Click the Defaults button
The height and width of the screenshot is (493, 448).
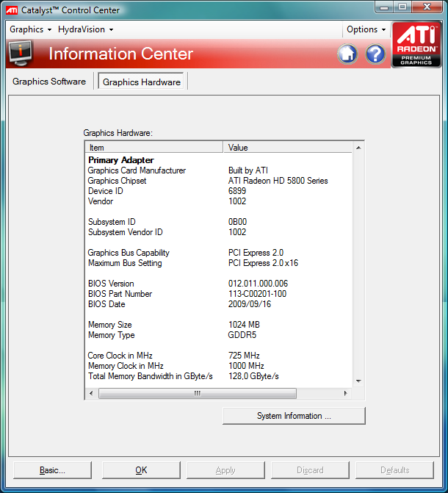(x=394, y=470)
